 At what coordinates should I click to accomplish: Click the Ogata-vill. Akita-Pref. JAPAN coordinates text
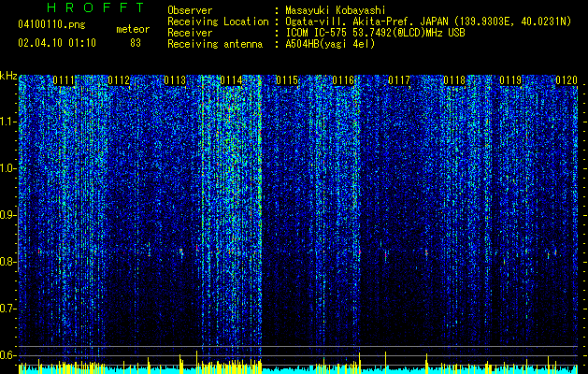(x=428, y=22)
